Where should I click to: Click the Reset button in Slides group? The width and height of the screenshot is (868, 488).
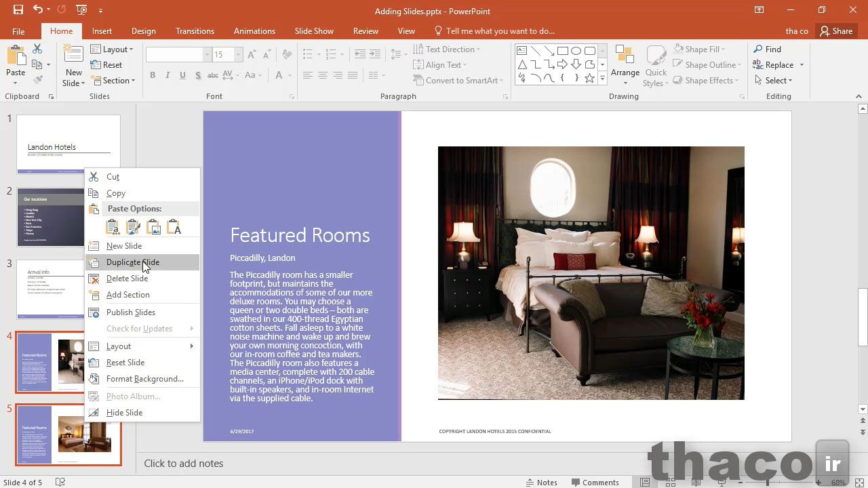[106, 64]
